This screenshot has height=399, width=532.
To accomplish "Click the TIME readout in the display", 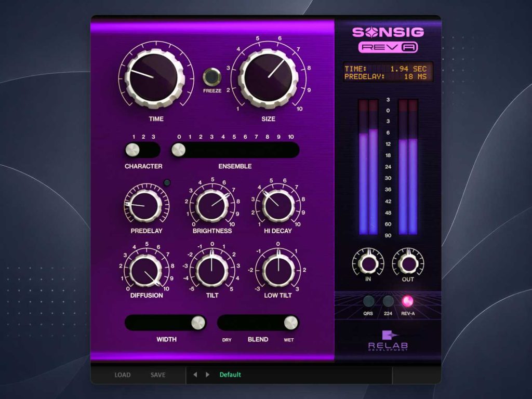I will pos(386,69).
